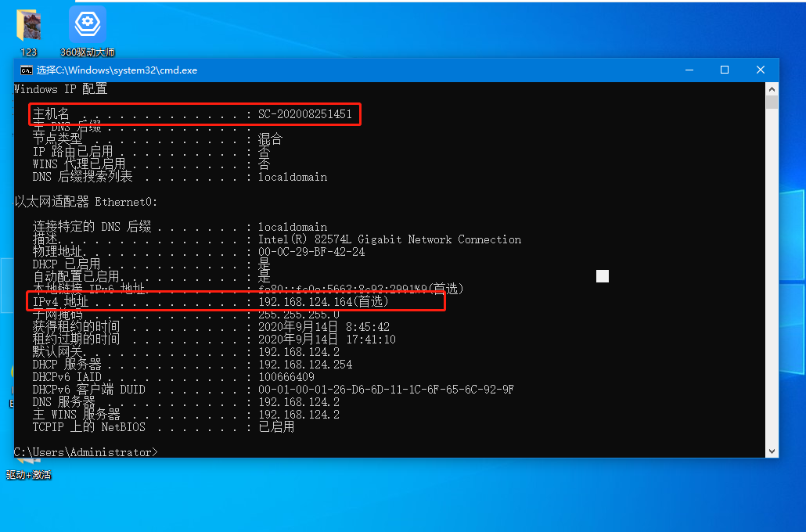806x532 pixels.
Task: Minimize the cmd.exe window
Action: point(688,70)
